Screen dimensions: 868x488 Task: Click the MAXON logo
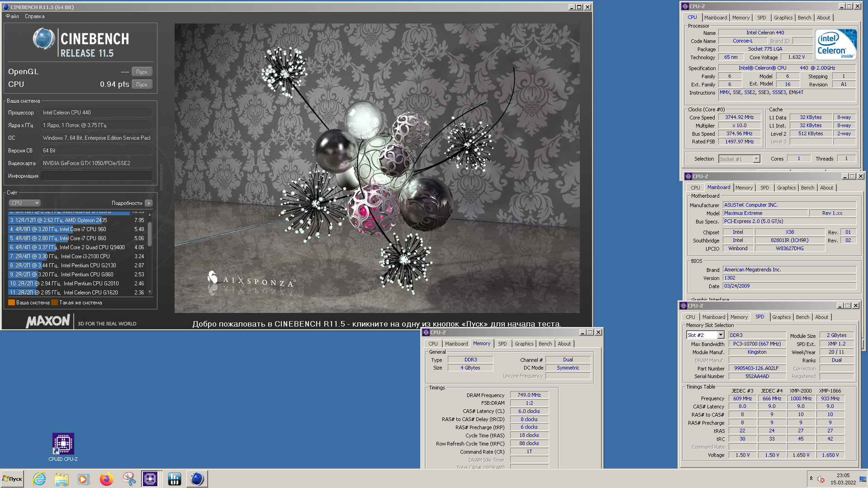coord(48,322)
